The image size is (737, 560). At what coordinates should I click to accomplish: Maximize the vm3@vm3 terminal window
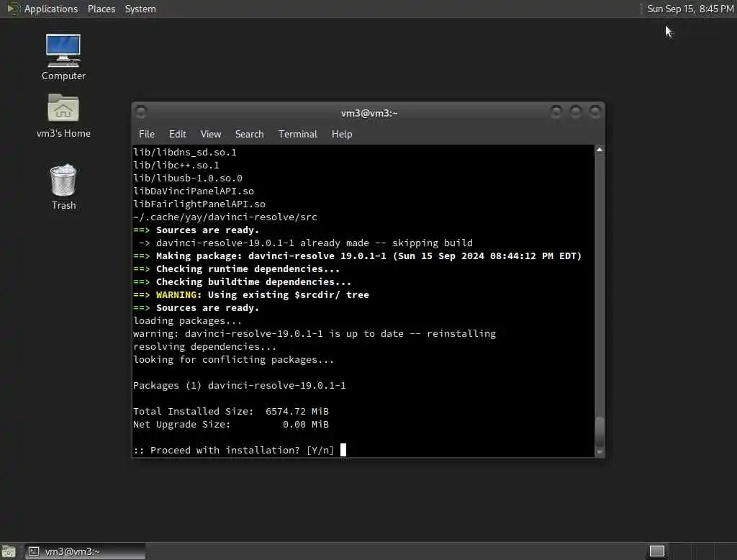pyautogui.click(x=575, y=112)
